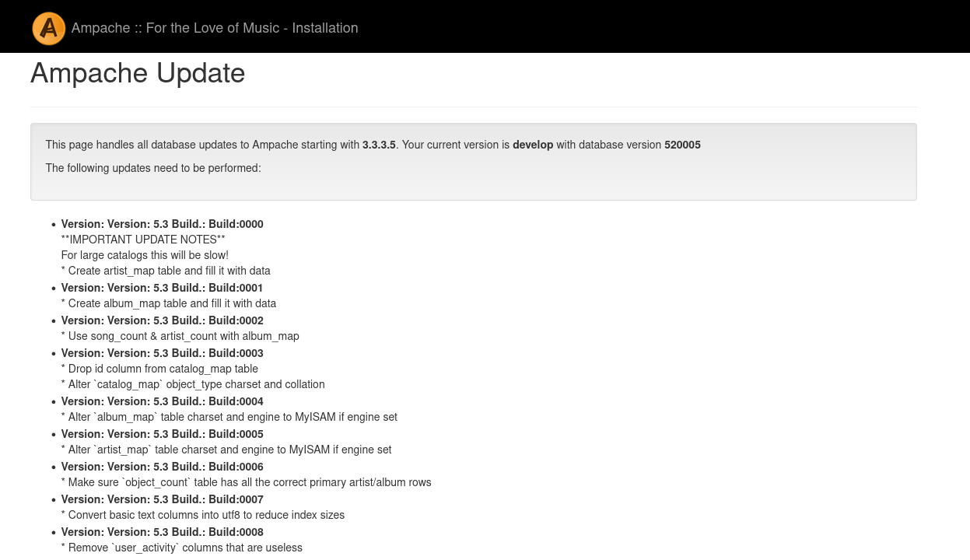
Task: Click the bold 'develop' current version text
Action: pos(533,145)
